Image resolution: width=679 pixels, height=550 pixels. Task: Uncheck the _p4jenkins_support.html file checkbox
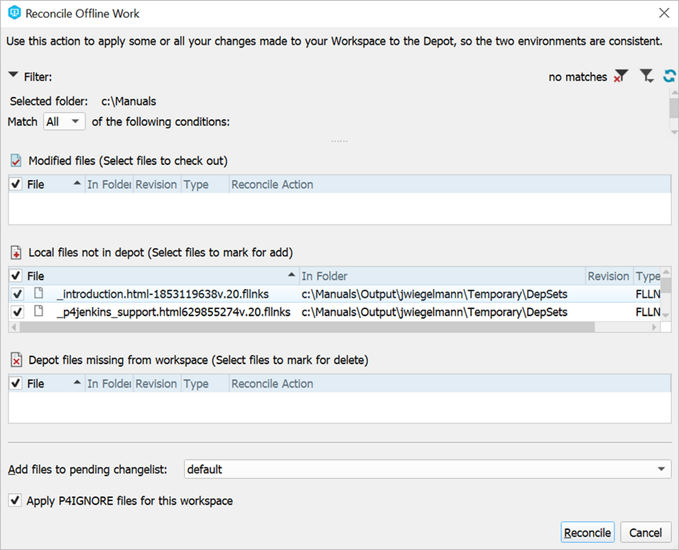pyautogui.click(x=16, y=312)
